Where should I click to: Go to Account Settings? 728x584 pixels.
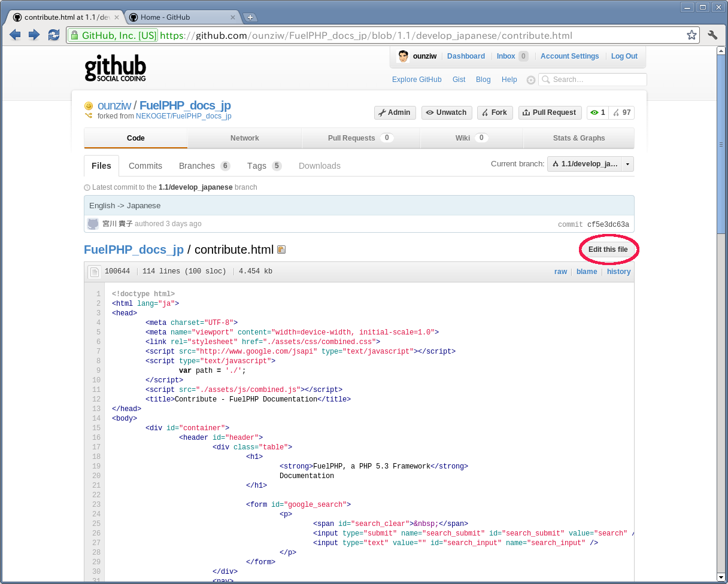(x=569, y=56)
